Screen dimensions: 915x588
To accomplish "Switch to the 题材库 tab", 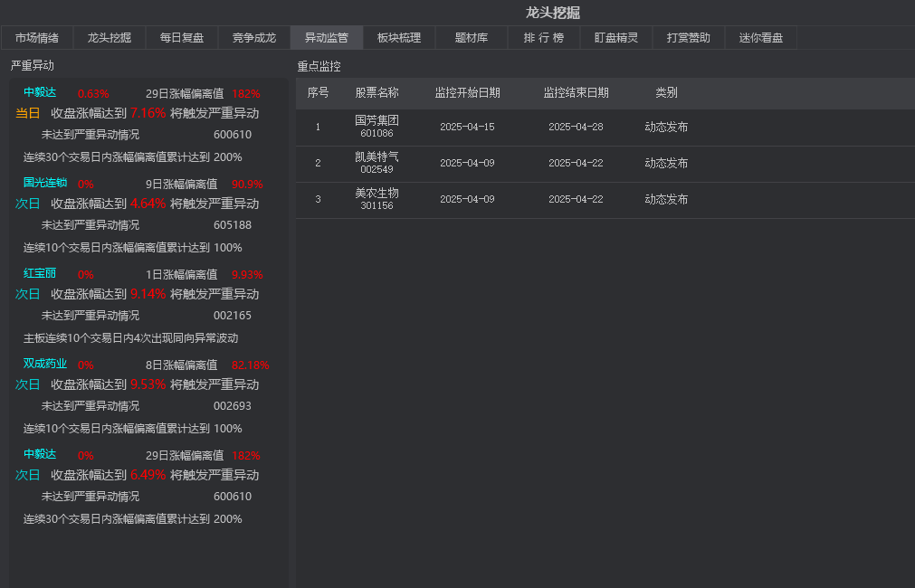I will (x=472, y=38).
